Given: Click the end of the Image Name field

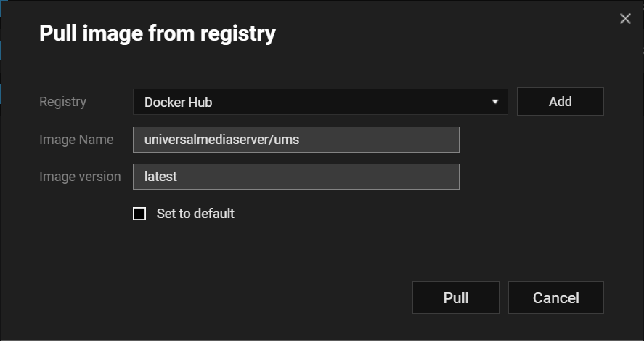Looking at the screenshot, I should pos(450,140).
